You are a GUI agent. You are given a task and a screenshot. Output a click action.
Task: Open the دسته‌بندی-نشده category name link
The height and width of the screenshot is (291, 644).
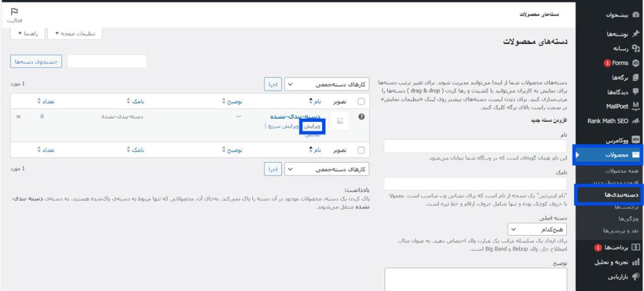pos(295,116)
